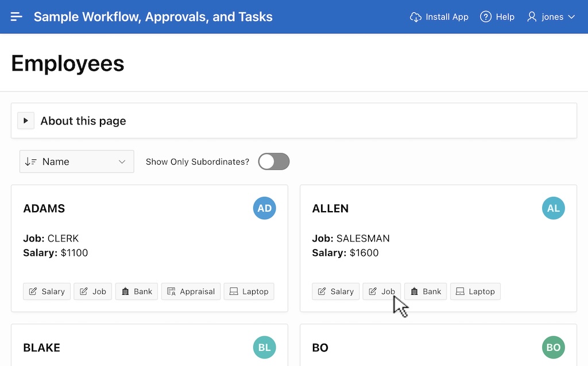Click the AL avatar on the ALLEN card
The height and width of the screenshot is (366, 588).
pos(553,208)
